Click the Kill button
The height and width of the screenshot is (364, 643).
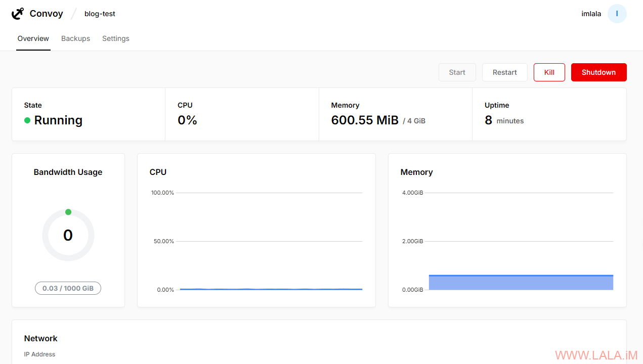pyautogui.click(x=549, y=72)
